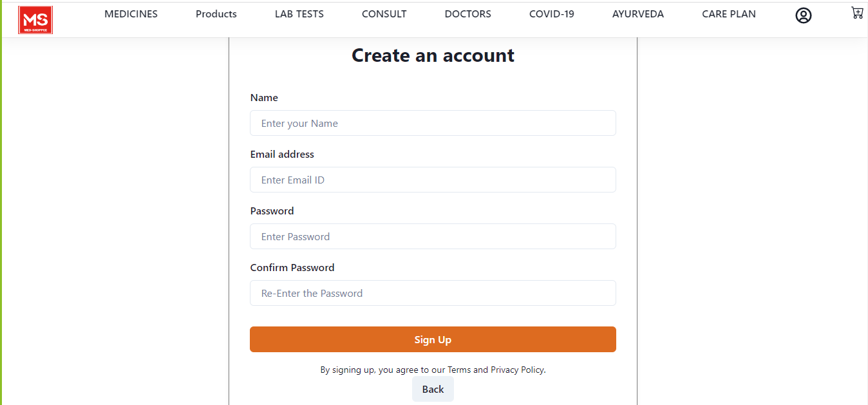Open the user account icon
868x405 pixels.
(x=803, y=15)
